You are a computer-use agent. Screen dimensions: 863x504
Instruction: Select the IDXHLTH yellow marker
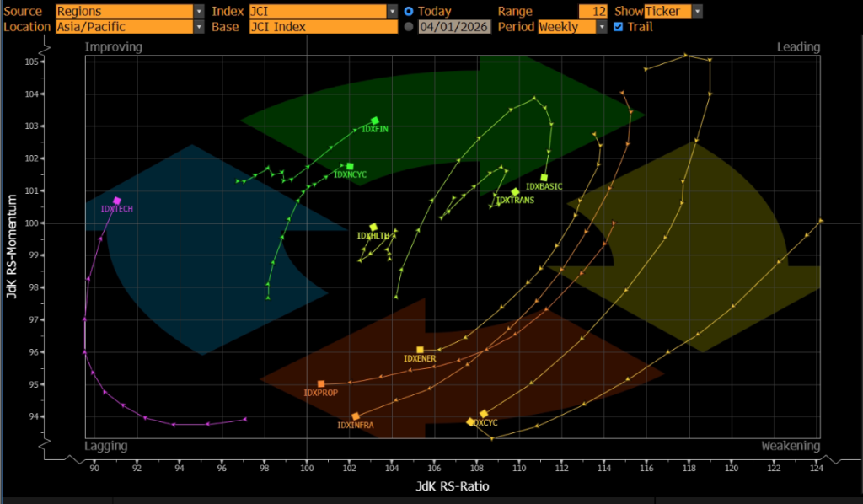(373, 228)
